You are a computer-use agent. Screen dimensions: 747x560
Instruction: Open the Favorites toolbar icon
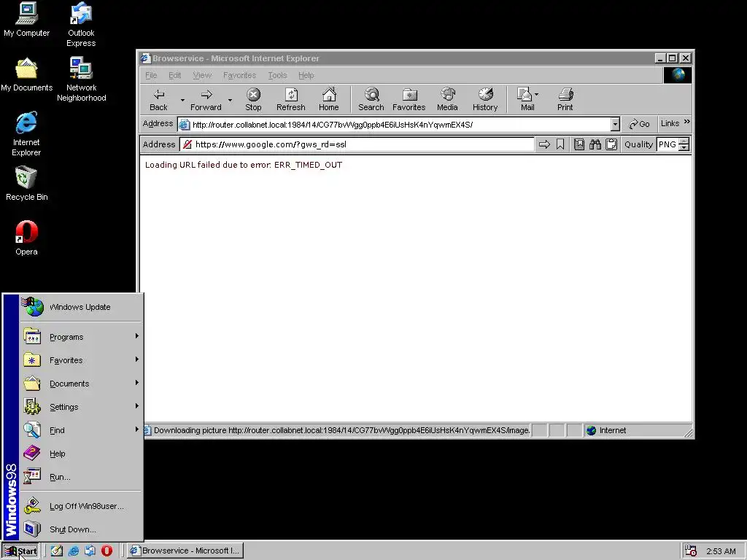pyautogui.click(x=409, y=99)
